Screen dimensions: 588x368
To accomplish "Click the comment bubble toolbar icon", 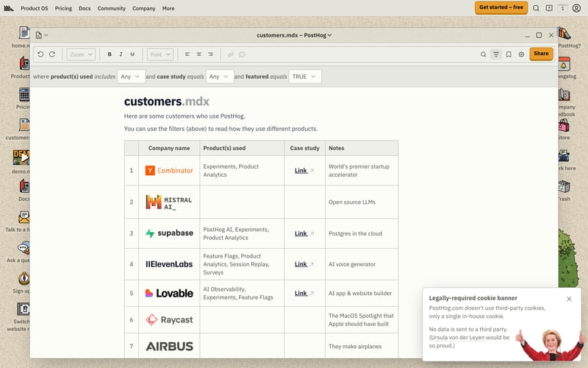I will [243, 54].
